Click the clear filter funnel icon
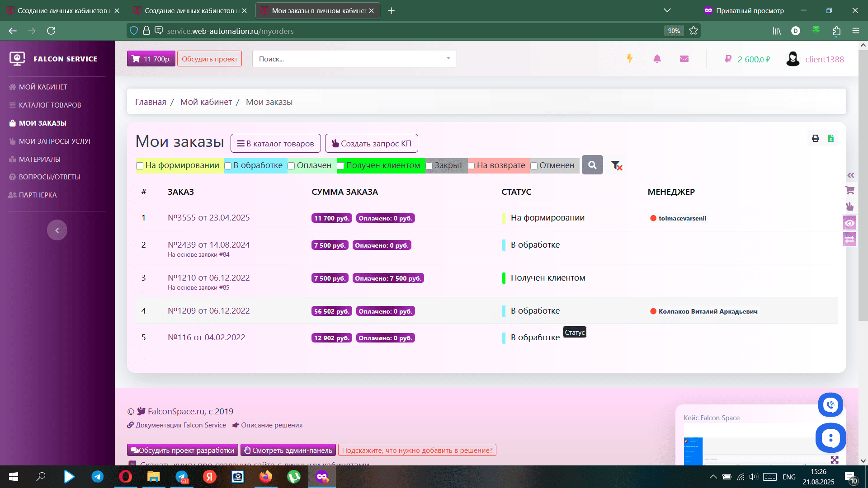 coord(617,165)
